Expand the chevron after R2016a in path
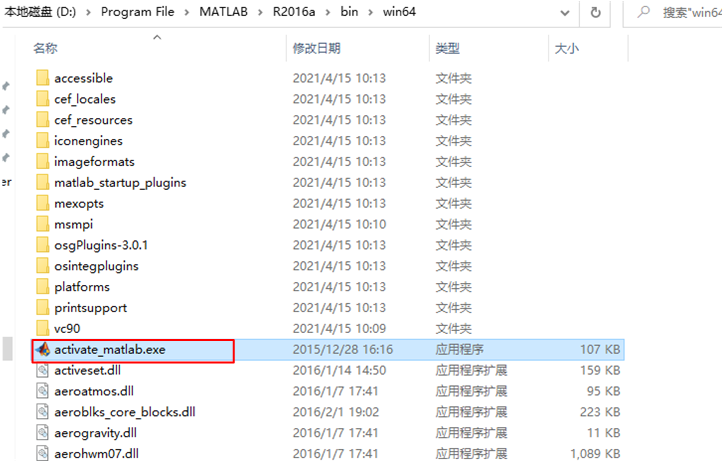This screenshot has width=725, height=462. pyautogui.click(x=327, y=12)
